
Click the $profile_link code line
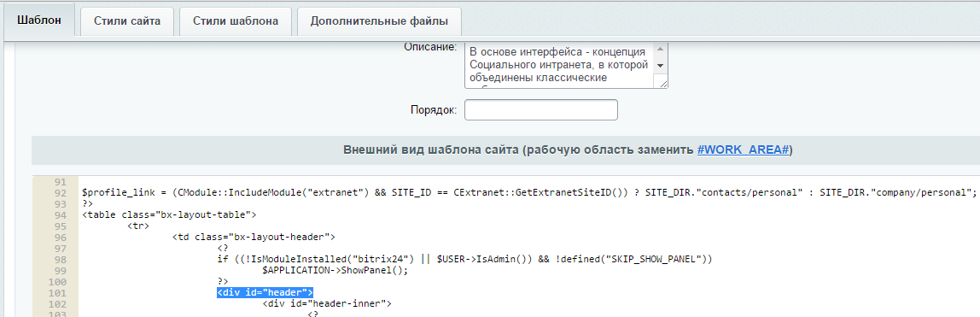(x=528, y=192)
